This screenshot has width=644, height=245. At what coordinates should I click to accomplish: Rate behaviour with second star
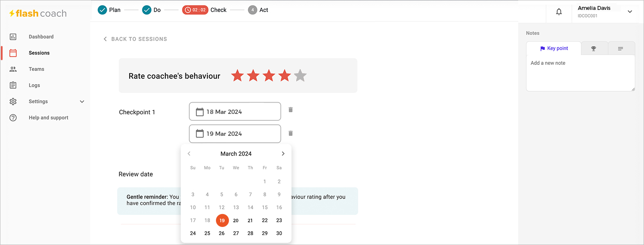[253, 76]
